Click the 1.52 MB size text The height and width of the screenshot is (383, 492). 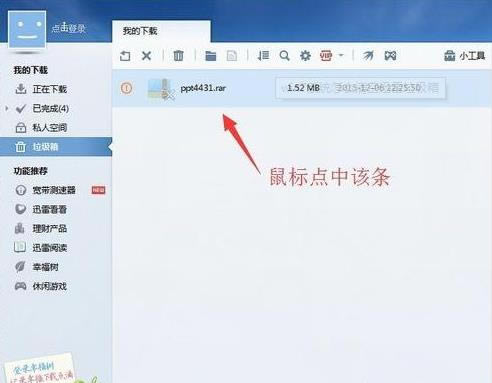pyautogui.click(x=303, y=88)
